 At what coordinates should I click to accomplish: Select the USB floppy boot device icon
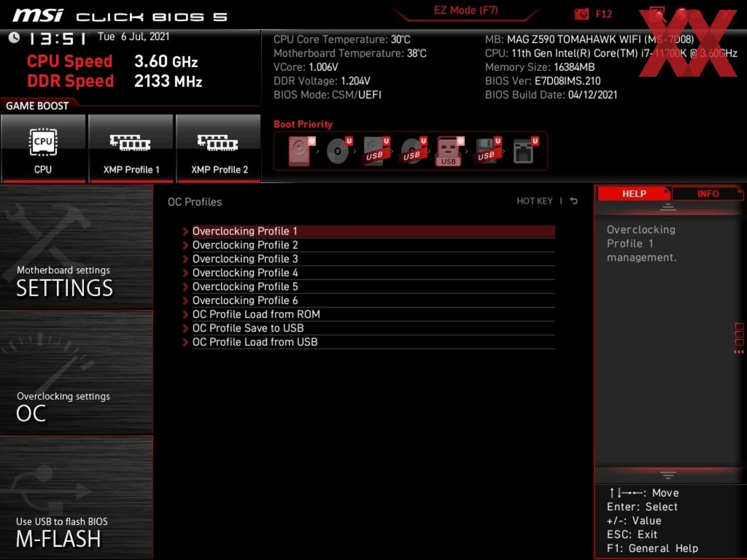(488, 151)
